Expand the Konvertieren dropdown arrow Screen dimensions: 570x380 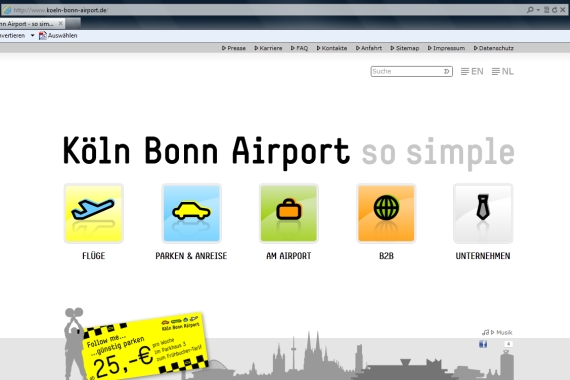32,35
